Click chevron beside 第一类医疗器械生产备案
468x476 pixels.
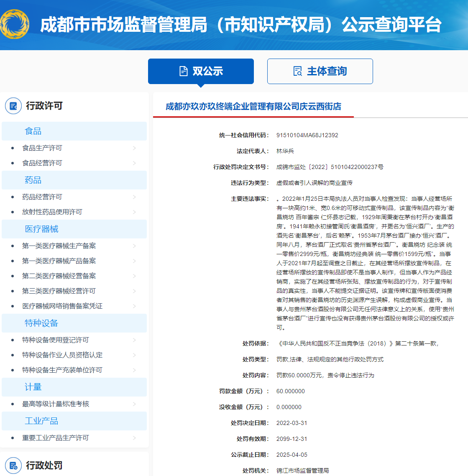134,246
